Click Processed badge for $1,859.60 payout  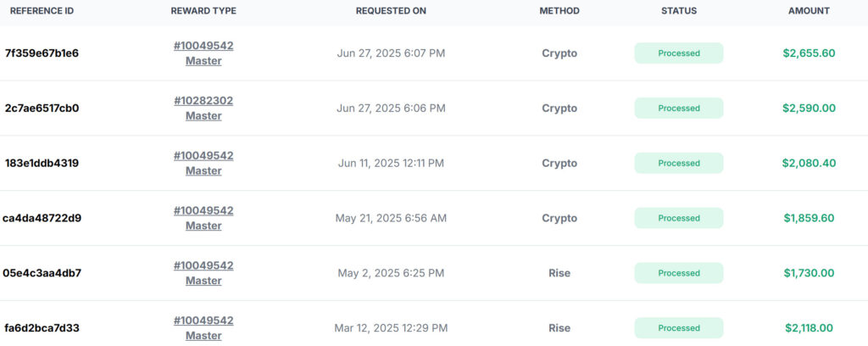[x=679, y=218]
